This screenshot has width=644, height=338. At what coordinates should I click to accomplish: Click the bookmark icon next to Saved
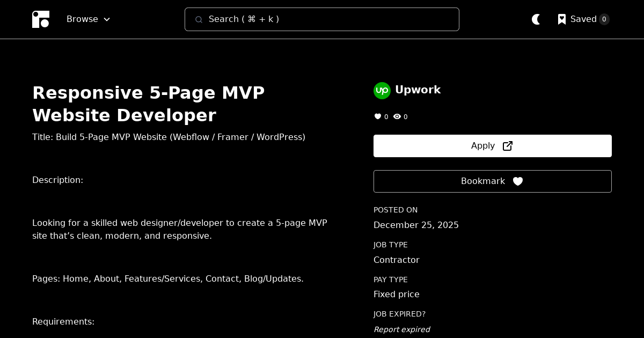562,19
